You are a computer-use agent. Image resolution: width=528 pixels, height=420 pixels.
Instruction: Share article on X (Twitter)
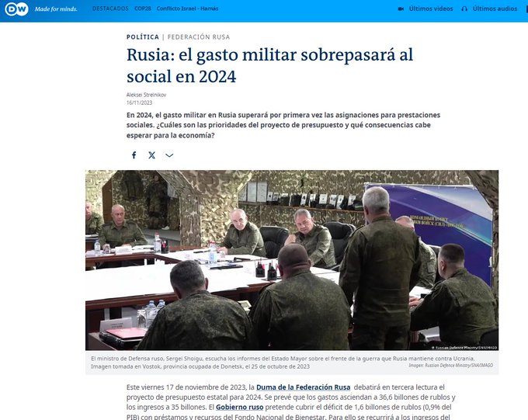[x=152, y=155]
